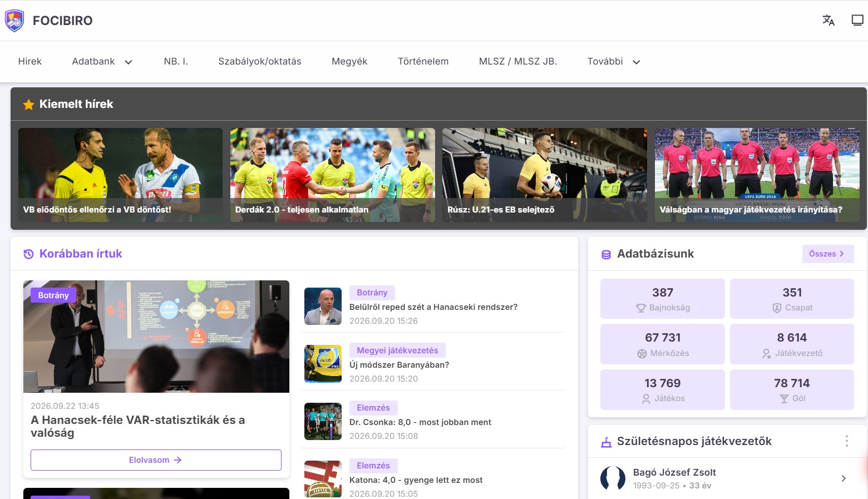Open article Új módszer Baranyában?
868x499 pixels.
tap(399, 365)
